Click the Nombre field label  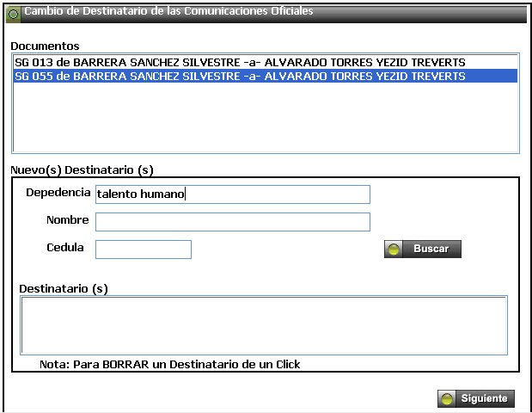tap(68, 220)
